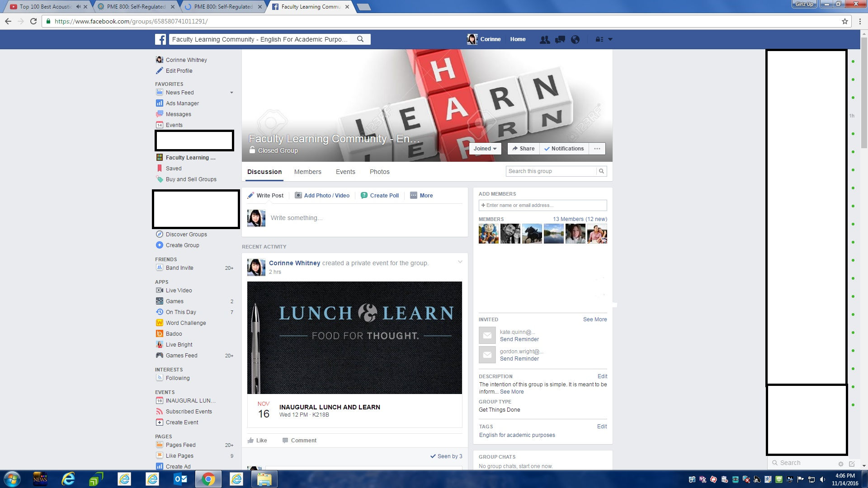
Task: Open Subscribed Events
Action: [189, 412]
